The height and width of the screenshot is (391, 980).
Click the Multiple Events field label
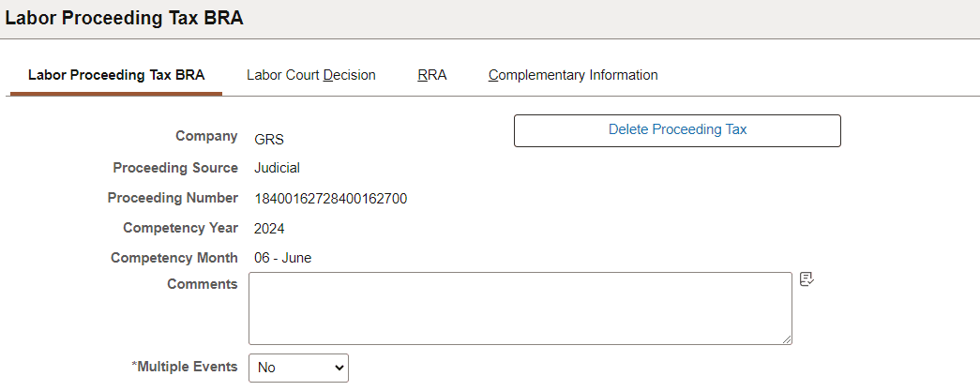click(x=185, y=367)
